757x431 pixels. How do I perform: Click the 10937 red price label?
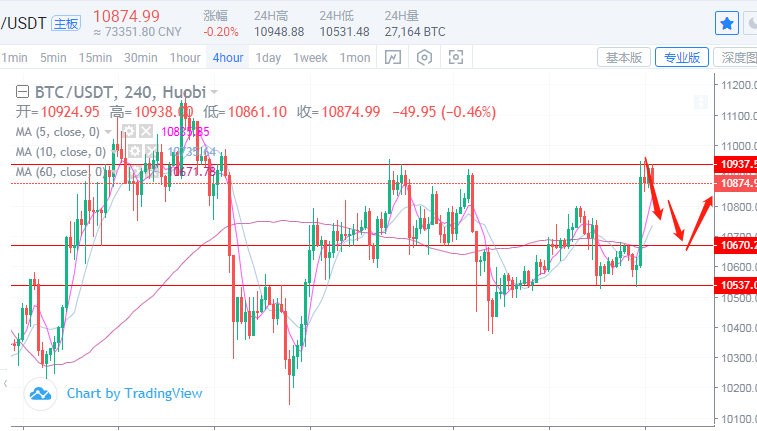(737, 164)
